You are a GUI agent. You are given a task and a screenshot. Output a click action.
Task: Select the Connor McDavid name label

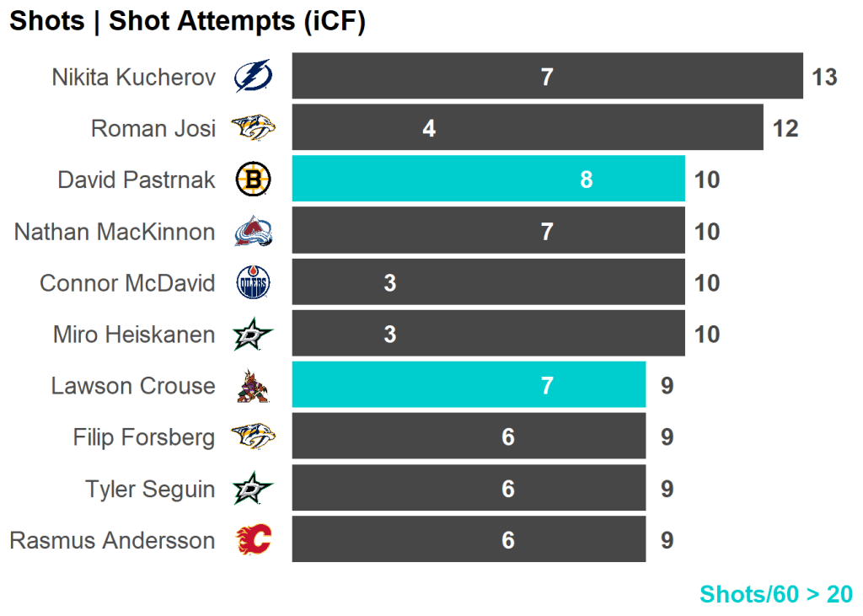[x=127, y=283]
